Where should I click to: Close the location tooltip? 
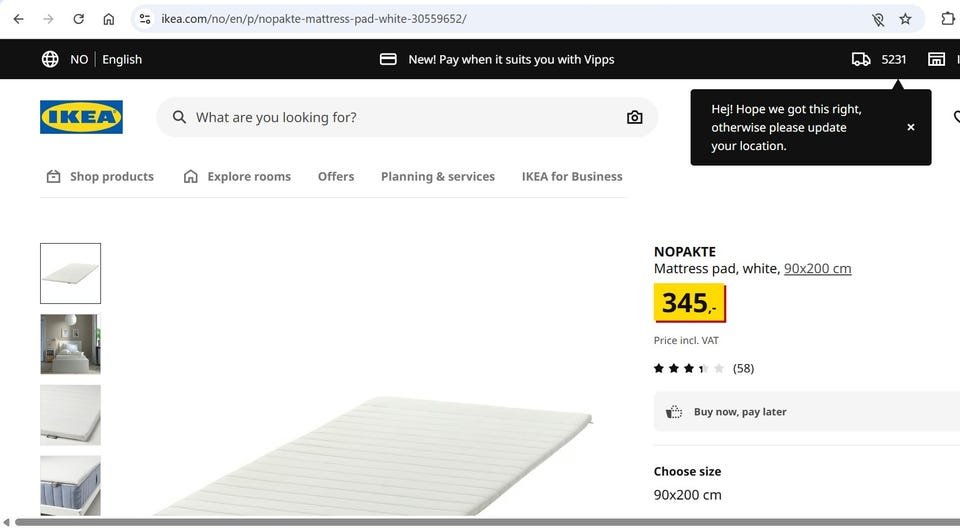click(910, 127)
